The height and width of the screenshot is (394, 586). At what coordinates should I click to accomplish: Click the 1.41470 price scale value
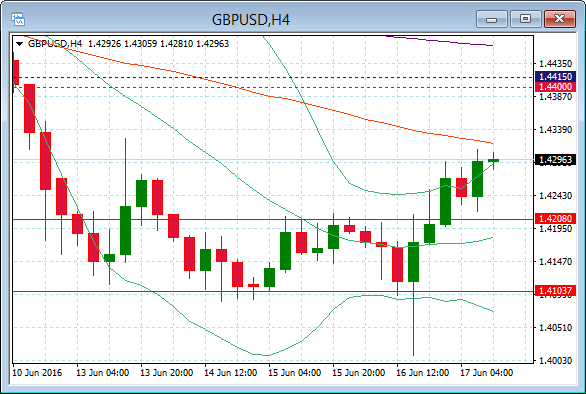pos(555,262)
